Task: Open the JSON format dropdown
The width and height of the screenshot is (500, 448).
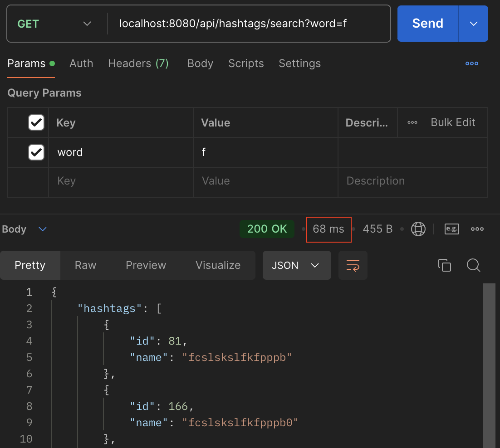Action: coord(297,265)
